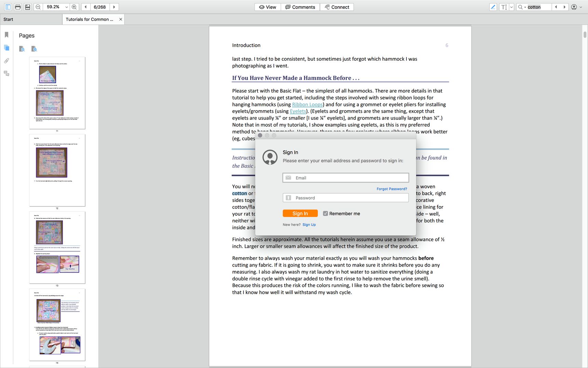Select the highlight pen tool

pyautogui.click(x=493, y=7)
